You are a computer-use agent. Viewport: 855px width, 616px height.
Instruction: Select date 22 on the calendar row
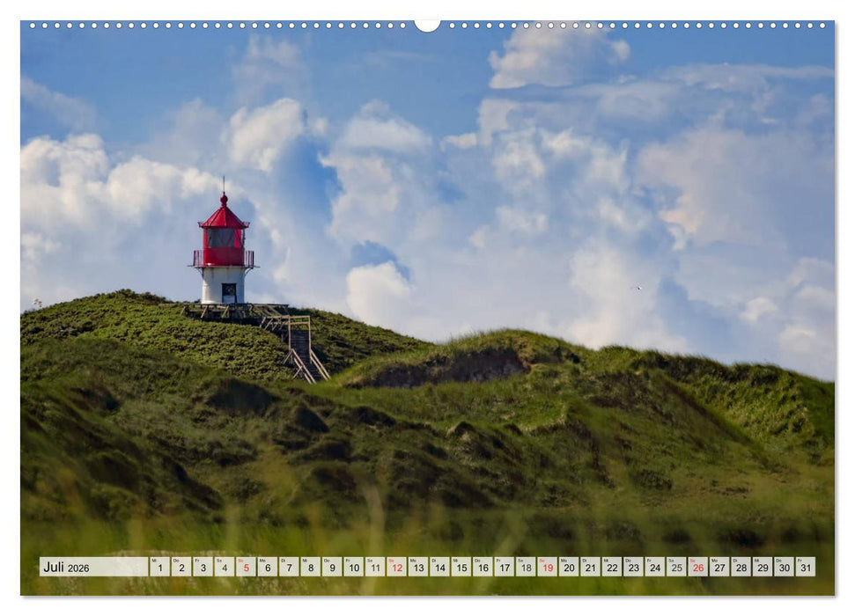pos(611,567)
